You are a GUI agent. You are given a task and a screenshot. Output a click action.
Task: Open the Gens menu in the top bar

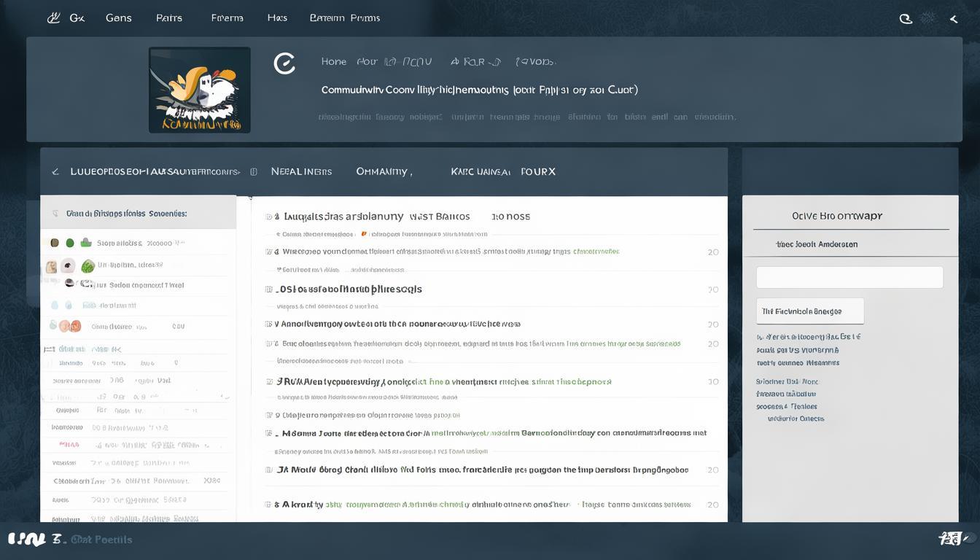point(118,18)
